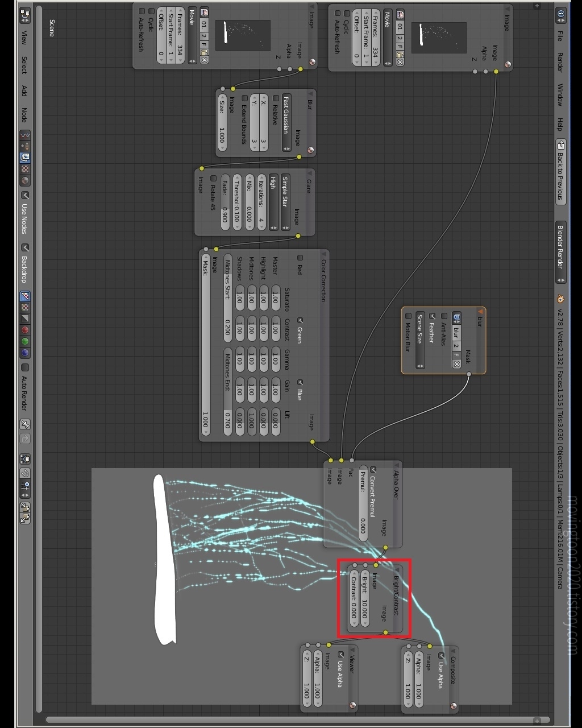Open the Window menu

pyautogui.click(x=560, y=95)
